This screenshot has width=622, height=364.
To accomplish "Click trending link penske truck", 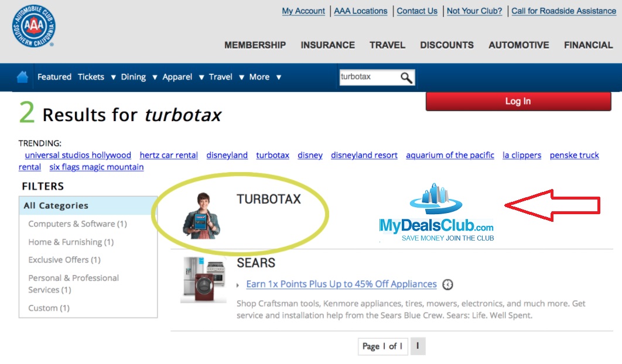I will tap(574, 155).
